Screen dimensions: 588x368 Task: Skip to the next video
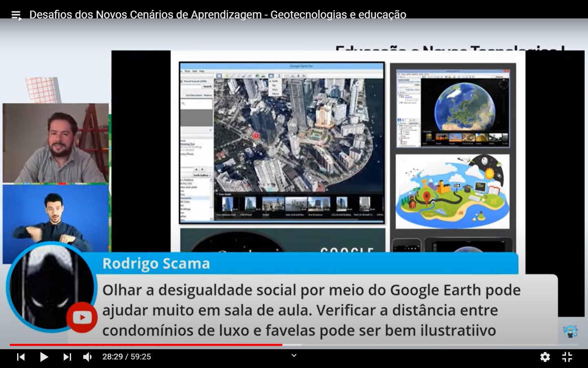pyautogui.click(x=67, y=357)
